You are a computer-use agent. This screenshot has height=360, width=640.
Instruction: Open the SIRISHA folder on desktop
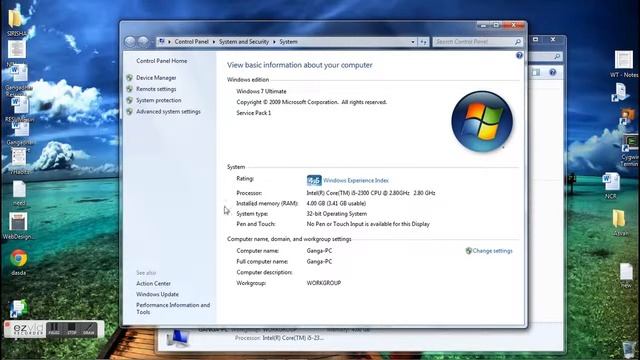click(16, 21)
